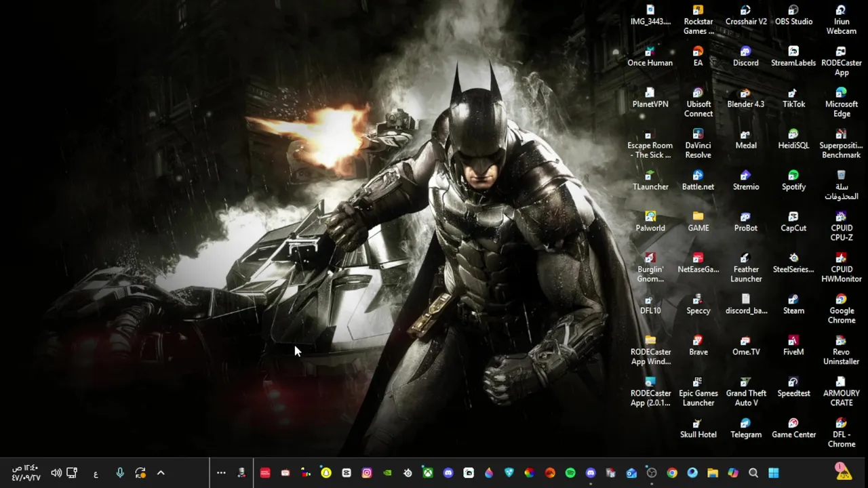868x488 pixels.
Task: Select DaVinci Resolve desktop shortcut
Action: point(698,144)
